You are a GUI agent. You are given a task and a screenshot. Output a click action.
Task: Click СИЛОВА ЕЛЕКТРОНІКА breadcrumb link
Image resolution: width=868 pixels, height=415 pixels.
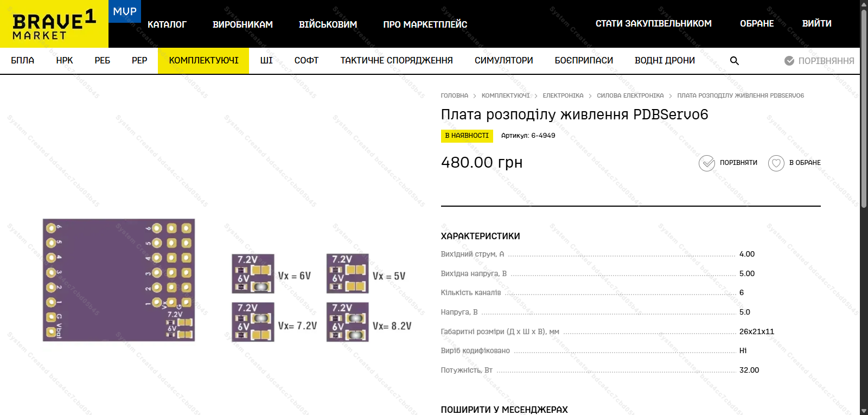630,95
